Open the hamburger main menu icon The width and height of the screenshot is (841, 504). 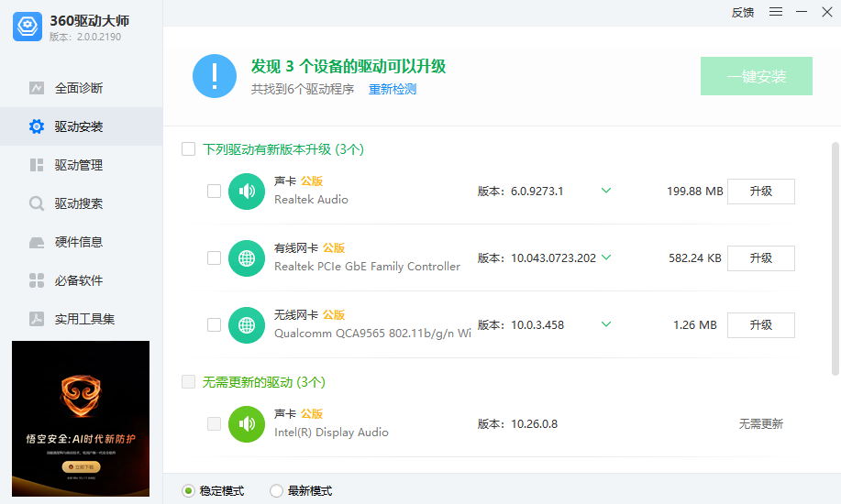point(776,12)
